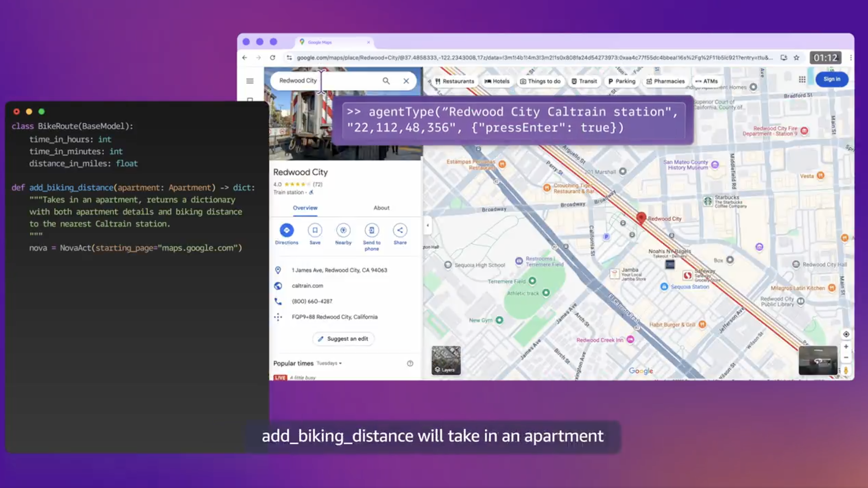
Task: Collapse the side panel arrow
Action: (428, 225)
